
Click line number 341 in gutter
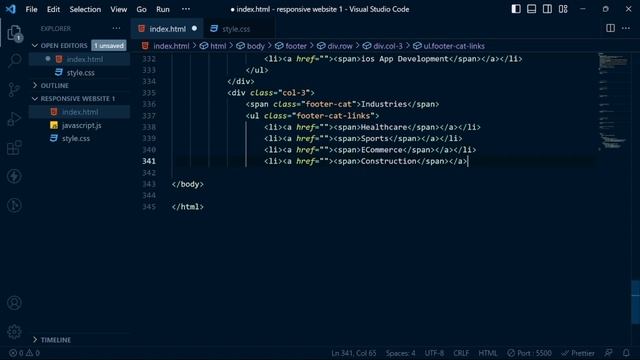pos(149,161)
